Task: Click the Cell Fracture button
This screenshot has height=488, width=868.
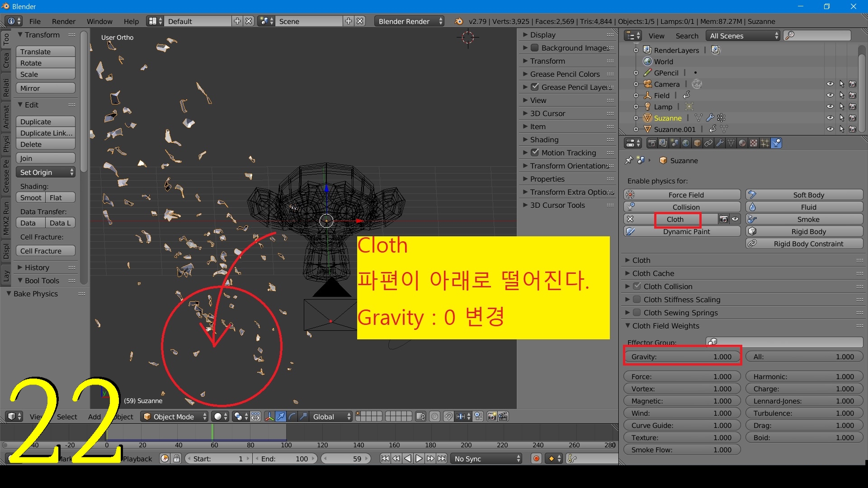Action: point(46,251)
